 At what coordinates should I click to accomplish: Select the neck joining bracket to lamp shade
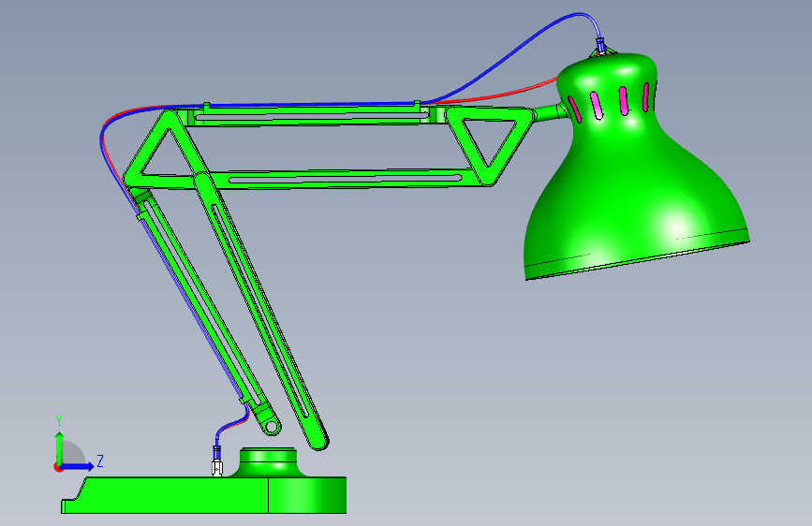(552, 112)
